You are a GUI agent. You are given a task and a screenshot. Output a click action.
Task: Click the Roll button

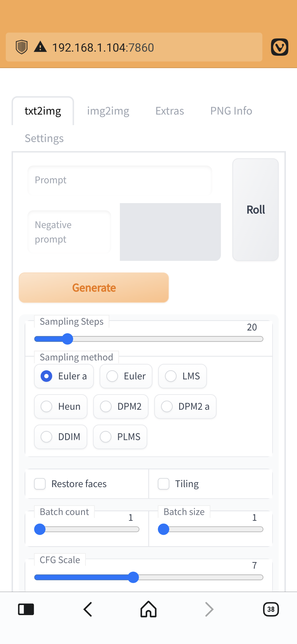[x=255, y=210]
